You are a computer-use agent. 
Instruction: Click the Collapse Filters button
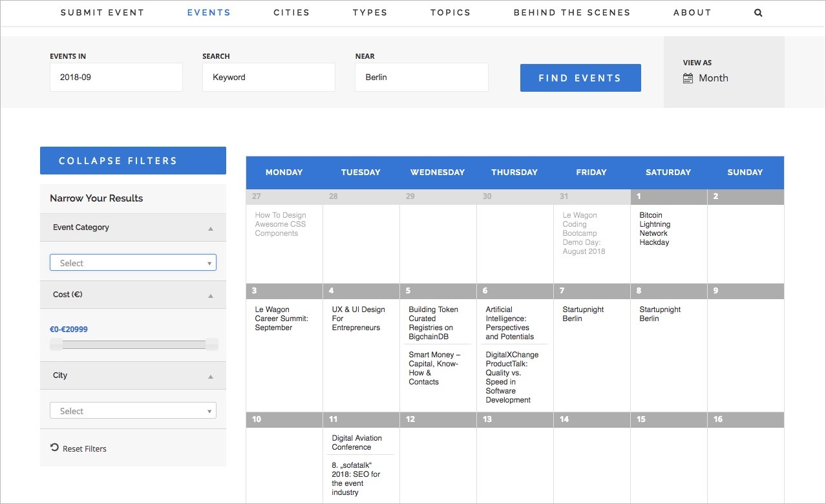point(133,161)
